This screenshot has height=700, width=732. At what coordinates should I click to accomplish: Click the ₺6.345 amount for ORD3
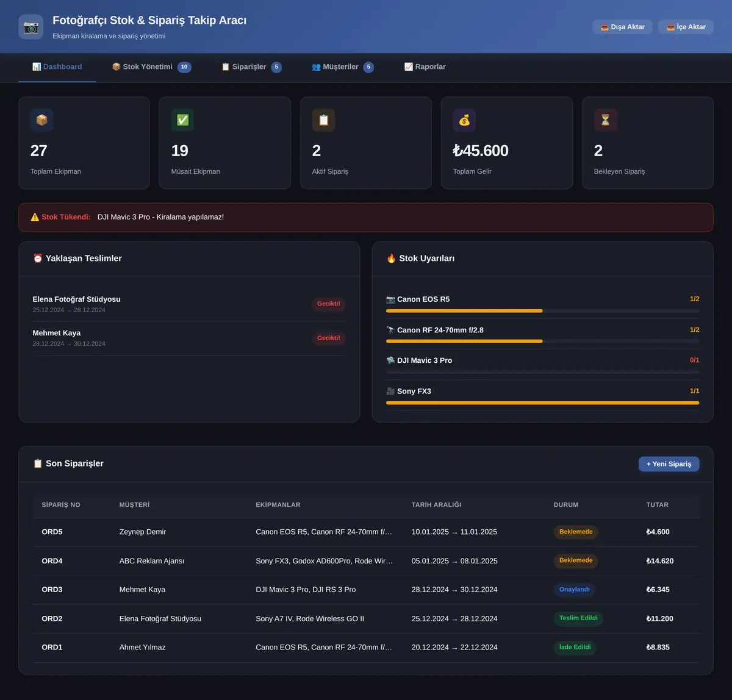coord(658,590)
